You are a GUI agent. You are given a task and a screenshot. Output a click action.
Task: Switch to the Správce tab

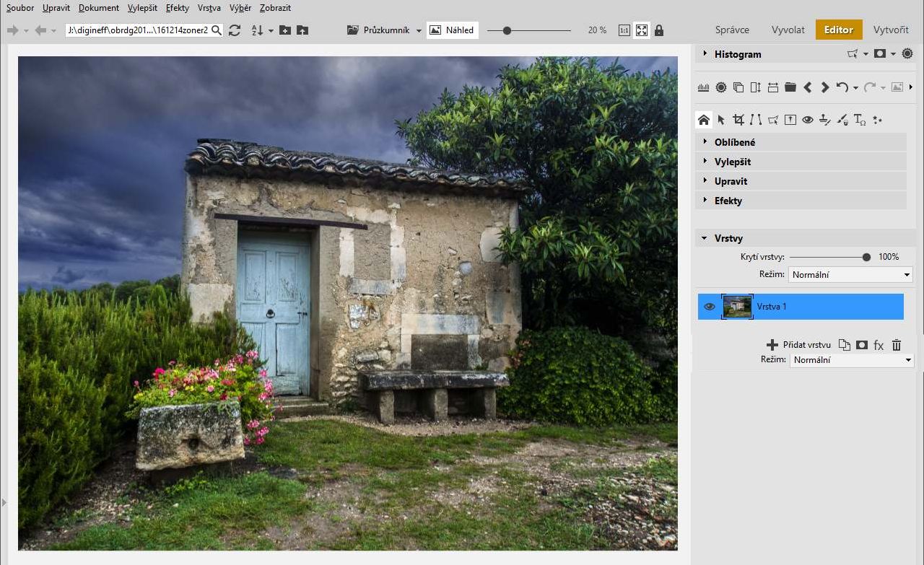732,30
